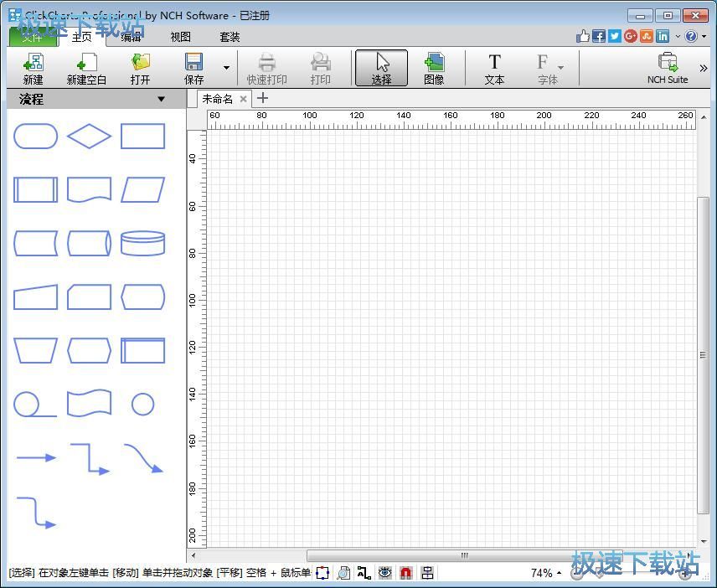Screen dimensions: 717x588
Task: Toggle the connector label status icon
Action: click(364, 572)
